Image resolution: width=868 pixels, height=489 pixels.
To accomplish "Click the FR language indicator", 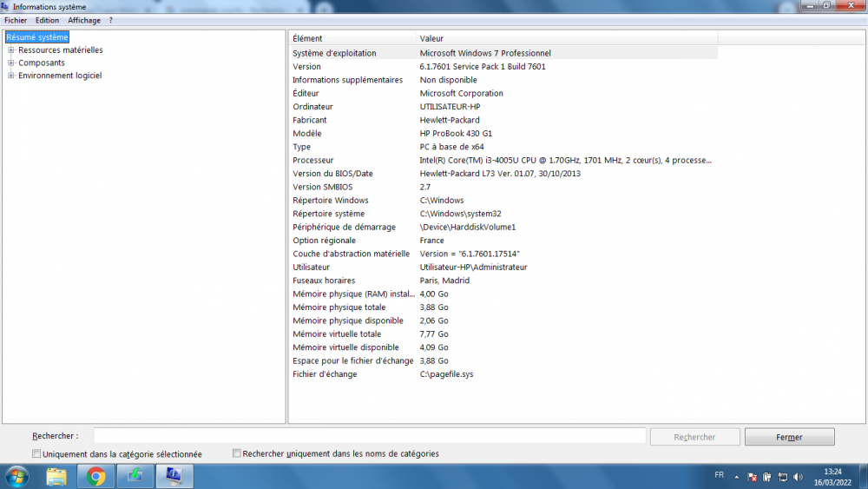I will [719, 474].
